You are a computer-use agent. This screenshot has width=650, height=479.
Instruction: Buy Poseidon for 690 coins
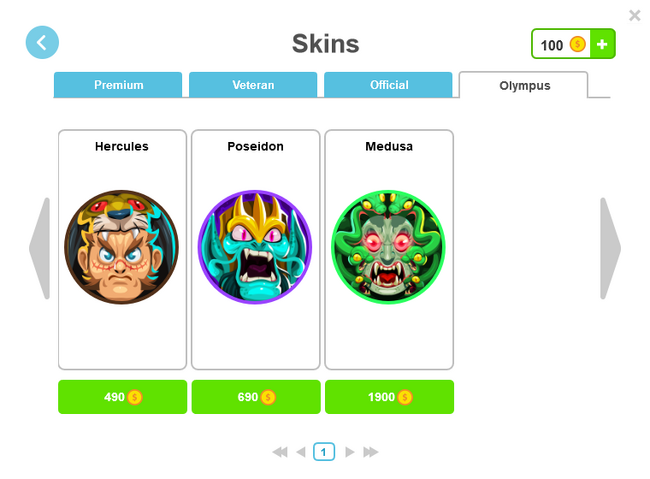pyautogui.click(x=256, y=397)
